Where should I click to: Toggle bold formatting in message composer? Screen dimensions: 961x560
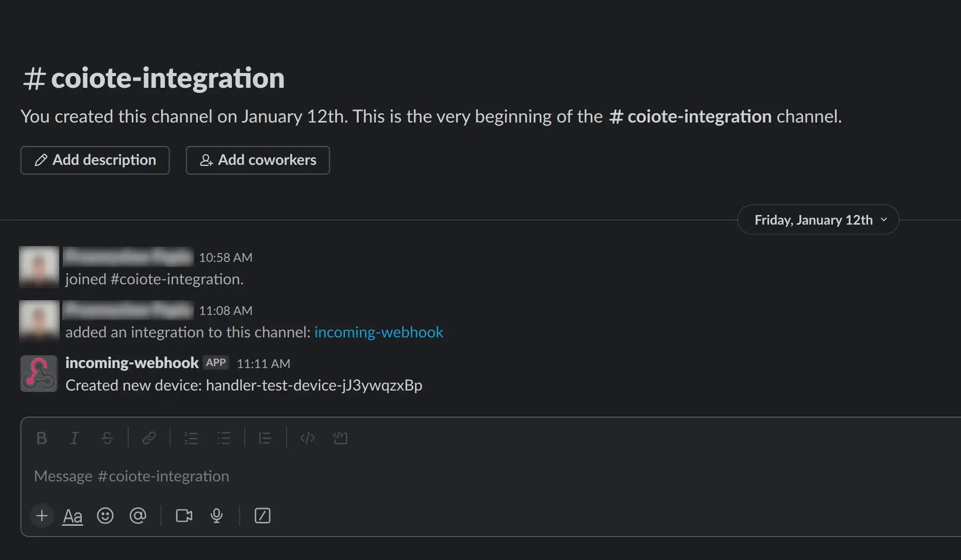click(x=42, y=438)
